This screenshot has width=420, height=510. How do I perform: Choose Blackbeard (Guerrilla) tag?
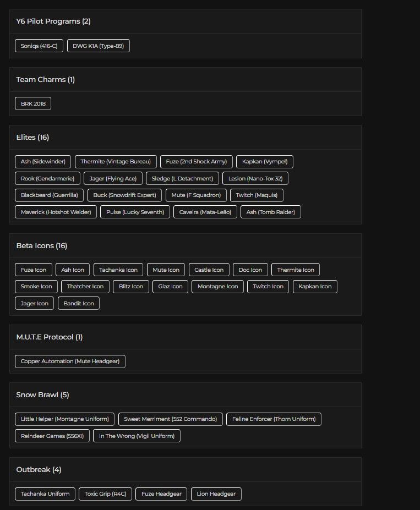(49, 195)
